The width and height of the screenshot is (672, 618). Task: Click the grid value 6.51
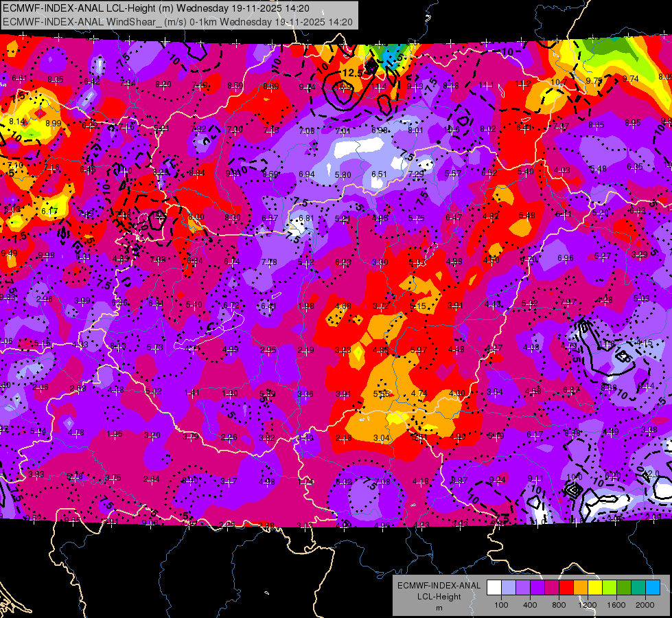click(x=380, y=174)
